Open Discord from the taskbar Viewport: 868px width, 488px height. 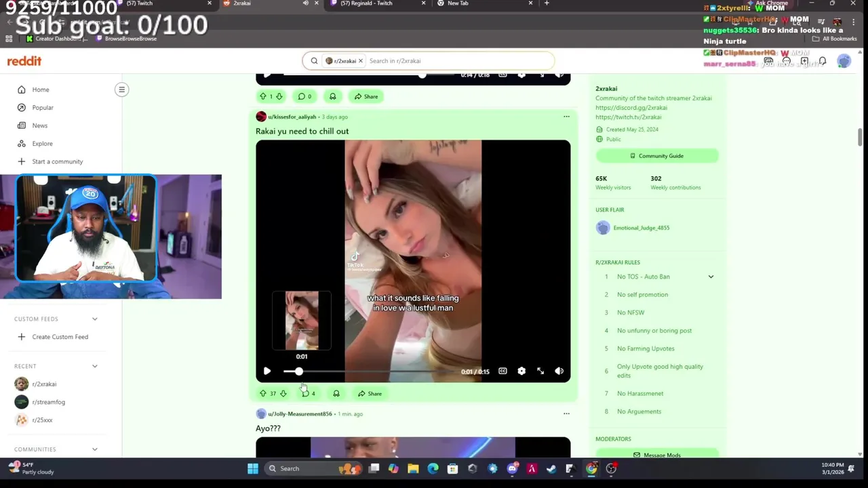[512, 468]
